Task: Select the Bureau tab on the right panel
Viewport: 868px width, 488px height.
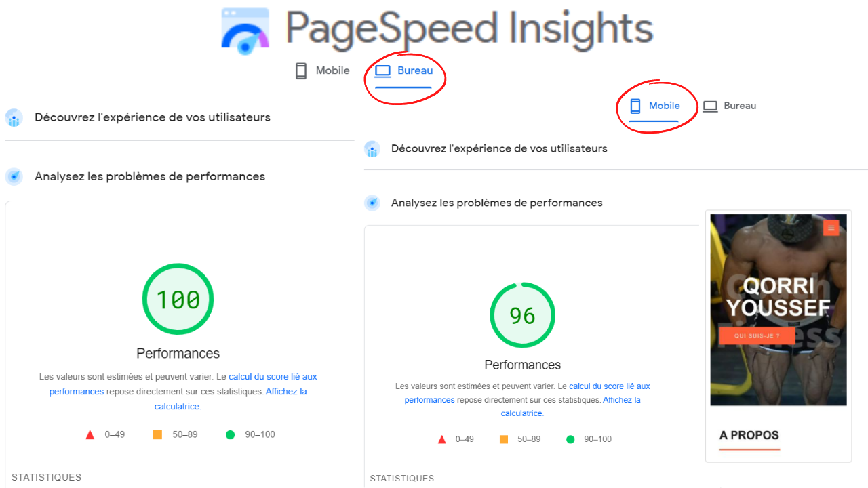Action: (x=739, y=106)
